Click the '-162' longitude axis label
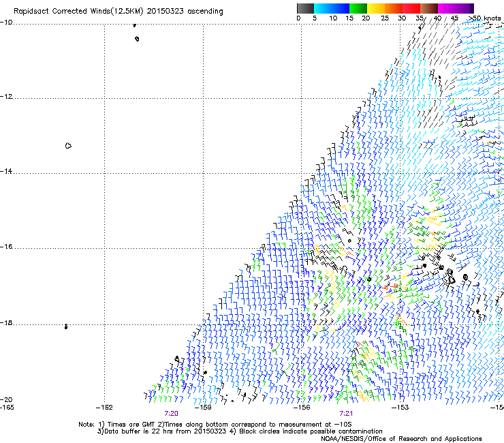The width and height of the screenshot is (504, 443). coord(104,408)
